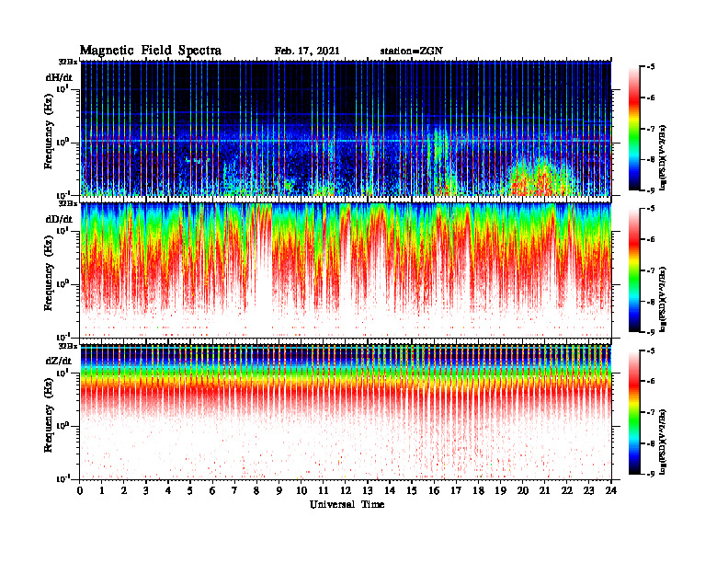
Task: Click hour "14" on the time axis
Action: pos(390,490)
